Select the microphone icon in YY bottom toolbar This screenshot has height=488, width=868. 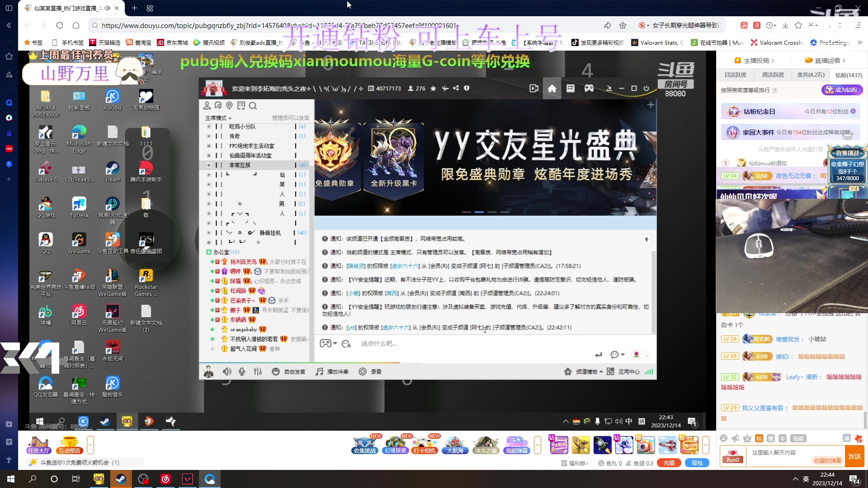tap(241, 372)
